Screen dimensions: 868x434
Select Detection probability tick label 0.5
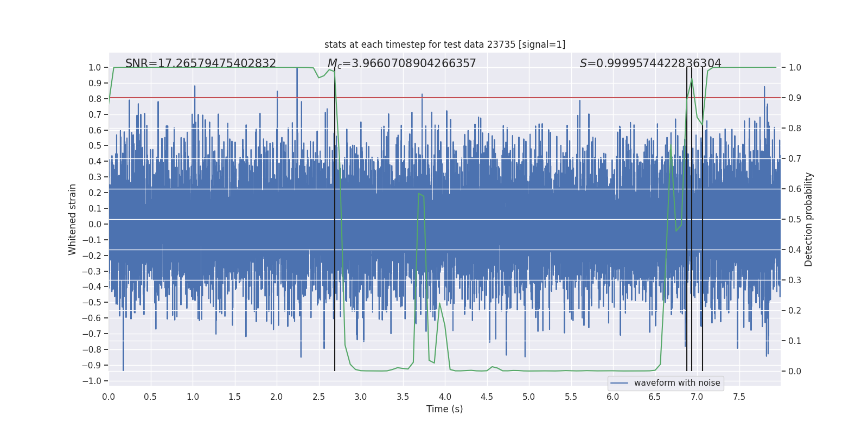(x=795, y=220)
